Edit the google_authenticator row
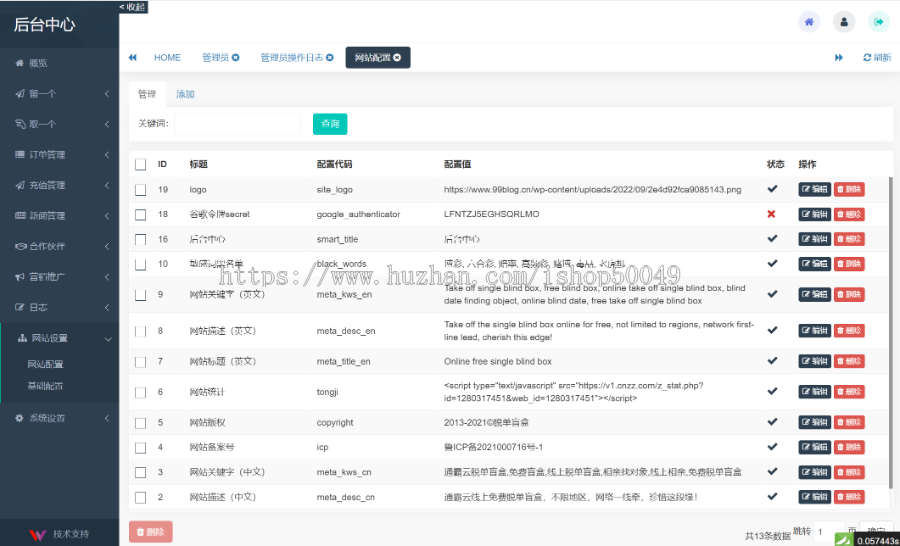Image resolution: width=900 pixels, height=546 pixels. (x=814, y=214)
